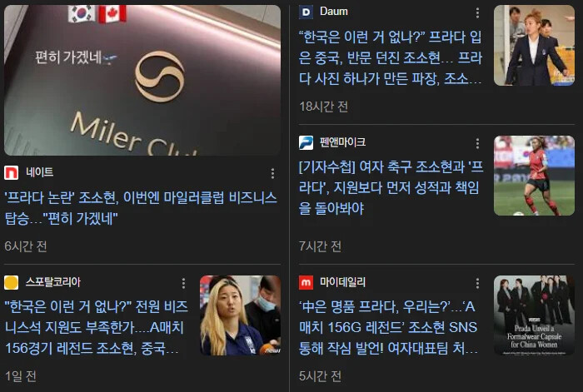Click the blonde player interview thumbnail
Image resolution: width=583 pixels, height=392 pixels.
[x=240, y=315]
